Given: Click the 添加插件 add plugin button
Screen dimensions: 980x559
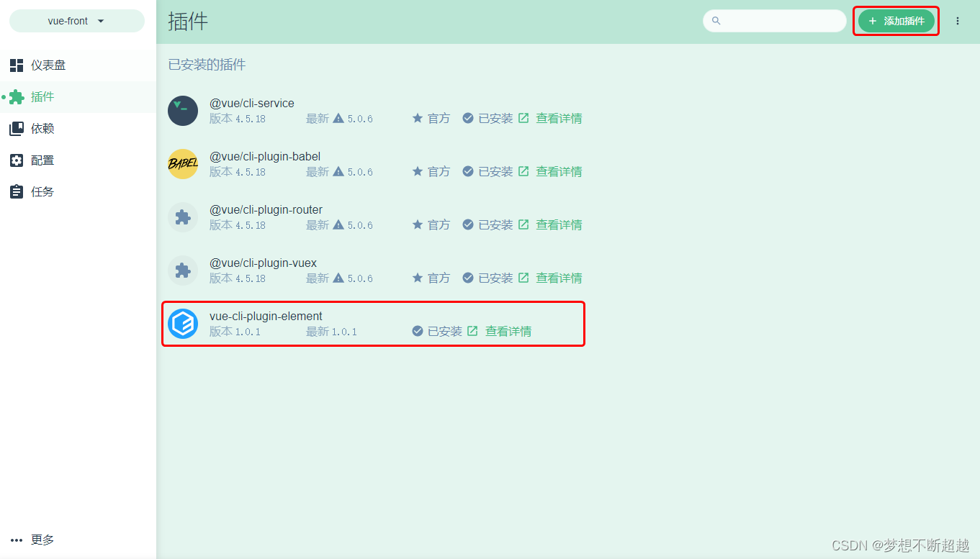Looking at the screenshot, I should [896, 21].
